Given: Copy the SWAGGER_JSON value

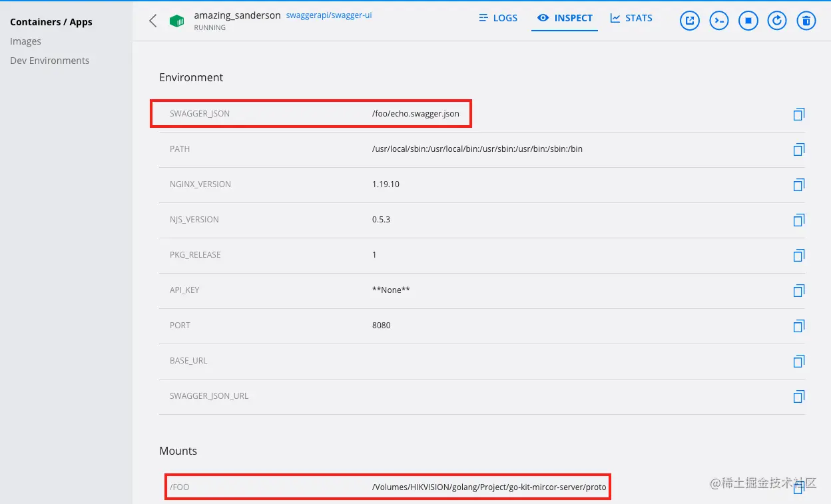Looking at the screenshot, I should pos(799,114).
